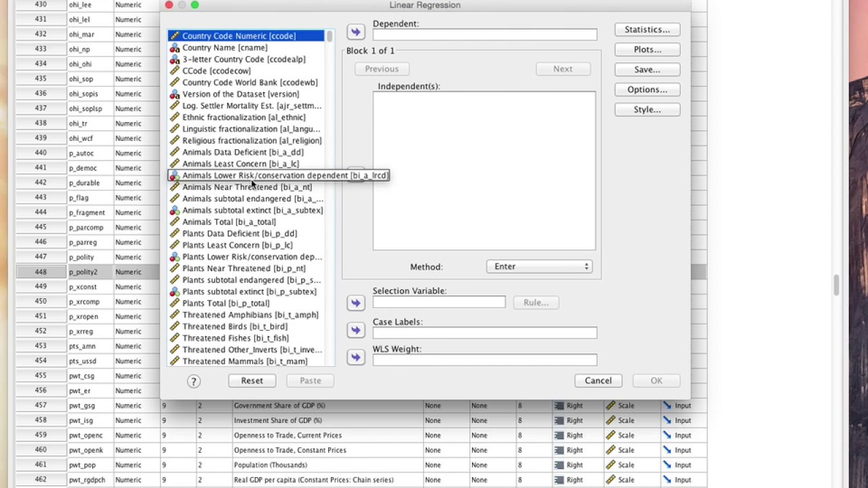
Task: Click in the Dependent variable field
Action: click(x=485, y=35)
